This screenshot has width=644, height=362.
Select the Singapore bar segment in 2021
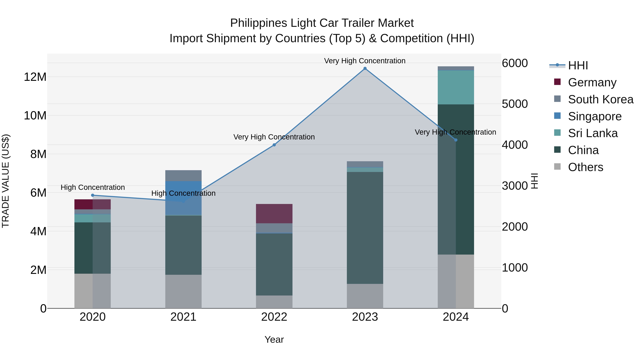[183, 198]
